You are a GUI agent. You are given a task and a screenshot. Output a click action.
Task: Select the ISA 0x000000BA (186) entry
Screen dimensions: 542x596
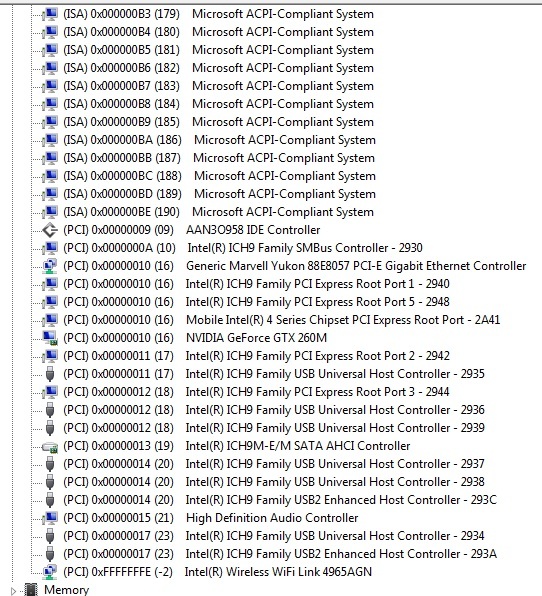220,140
